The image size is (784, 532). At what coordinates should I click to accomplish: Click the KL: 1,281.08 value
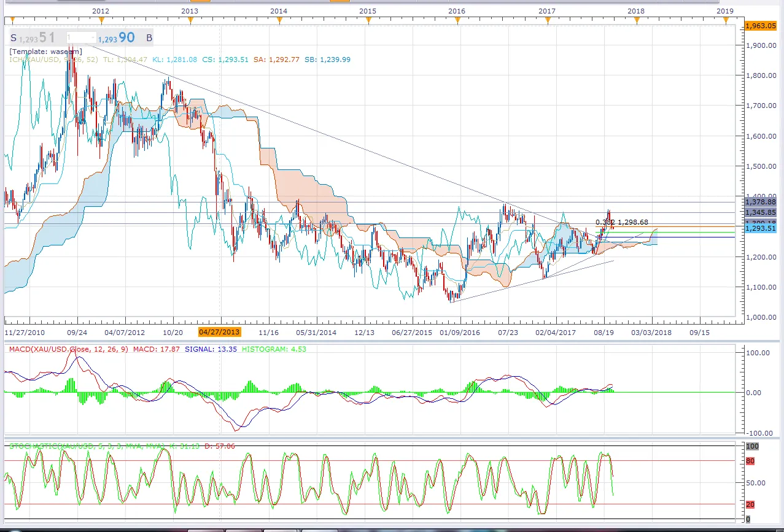[x=174, y=60]
